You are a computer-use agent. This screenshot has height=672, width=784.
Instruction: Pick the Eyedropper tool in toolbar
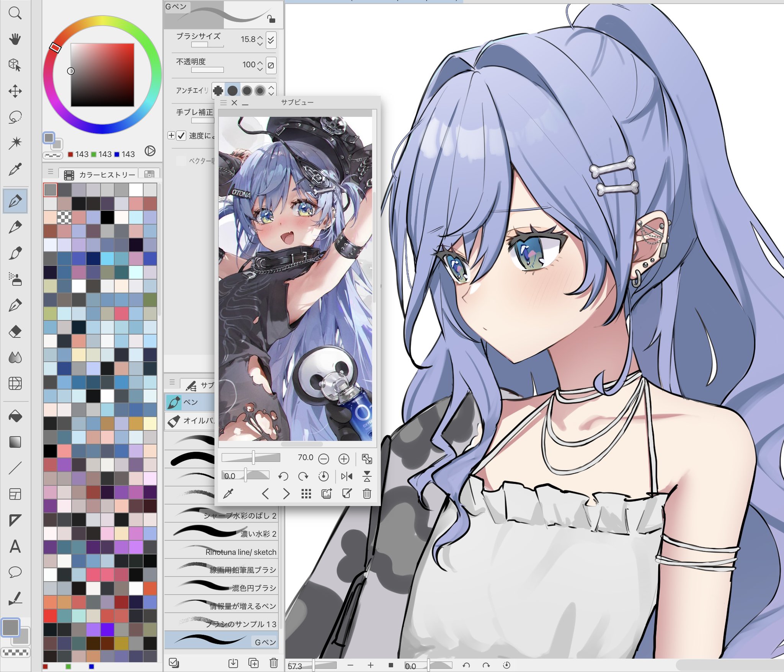coord(15,169)
